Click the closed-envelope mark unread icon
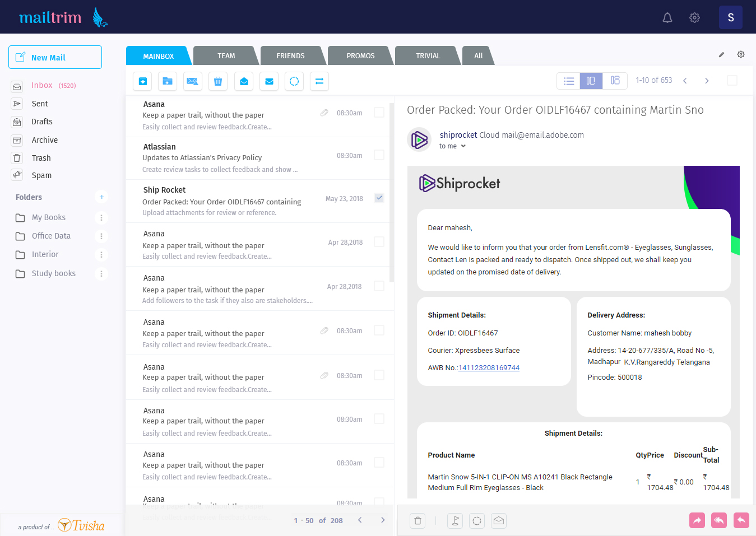 coord(269,81)
